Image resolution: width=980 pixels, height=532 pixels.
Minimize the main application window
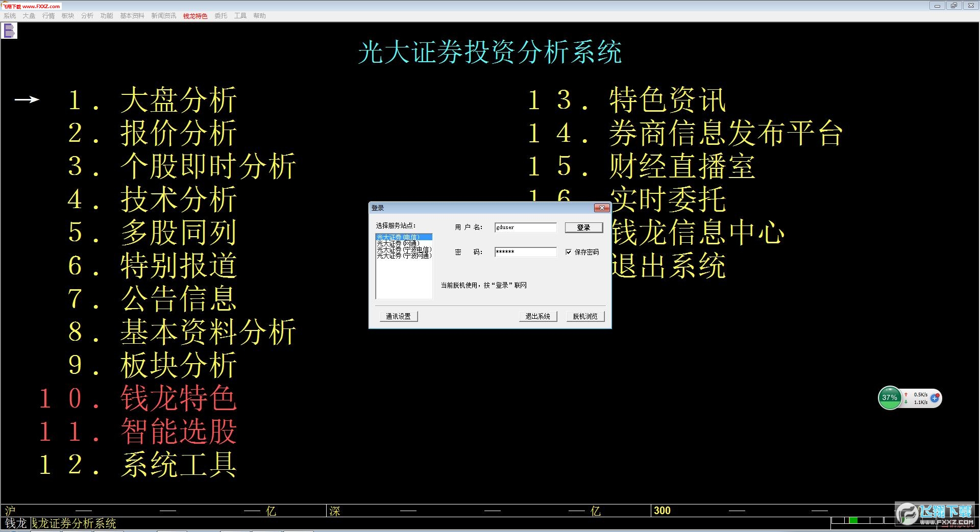coord(937,6)
